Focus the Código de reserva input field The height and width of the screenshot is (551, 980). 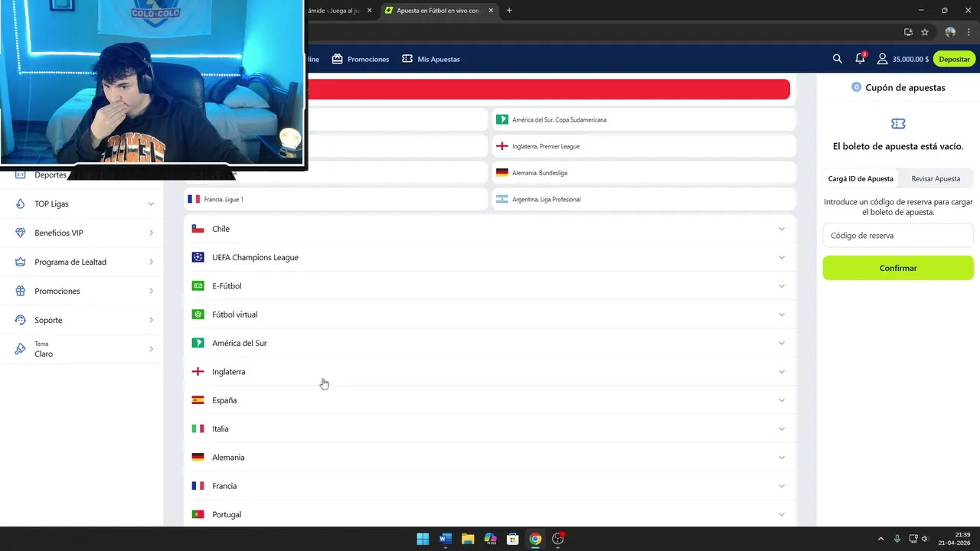(x=898, y=236)
